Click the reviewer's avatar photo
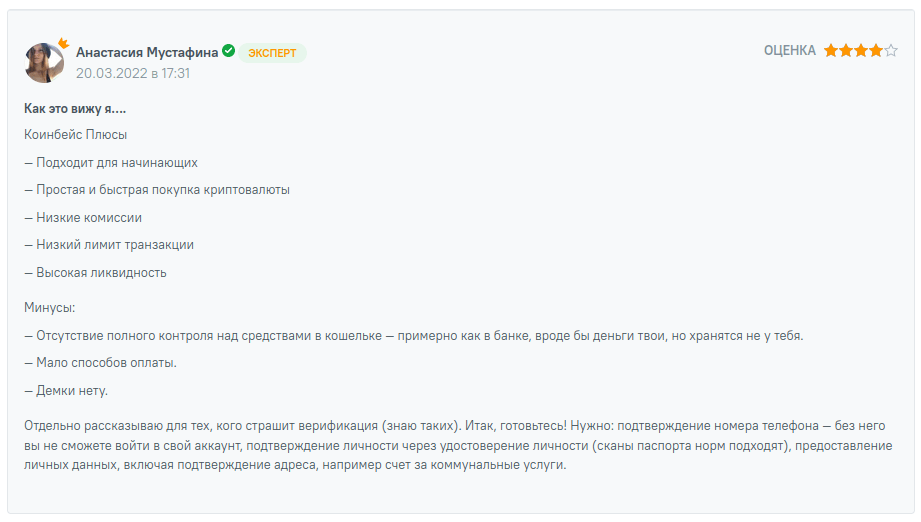Screen dimensions: 921x522 tap(43, 63)
